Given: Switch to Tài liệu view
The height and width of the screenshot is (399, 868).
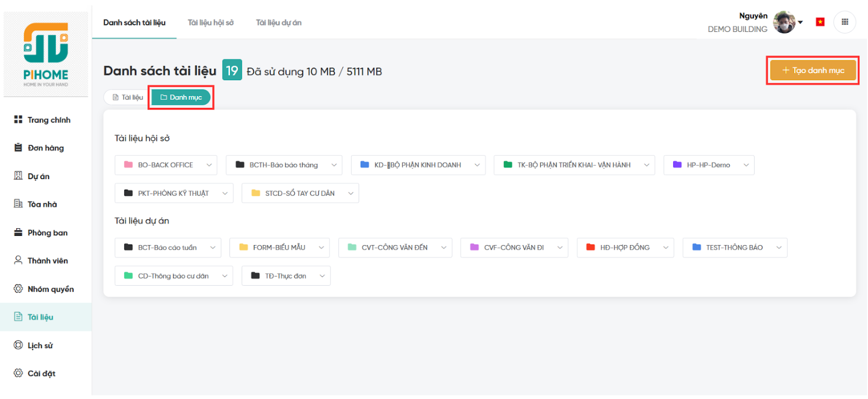Looking at the screenshot, I should click(128, 98).
